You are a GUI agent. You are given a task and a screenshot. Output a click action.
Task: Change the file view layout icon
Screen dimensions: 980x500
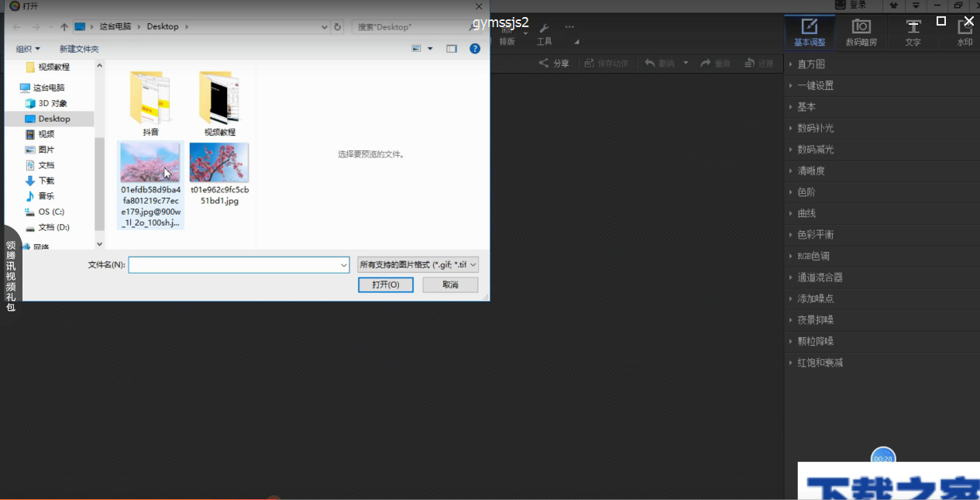pos(417,49)
